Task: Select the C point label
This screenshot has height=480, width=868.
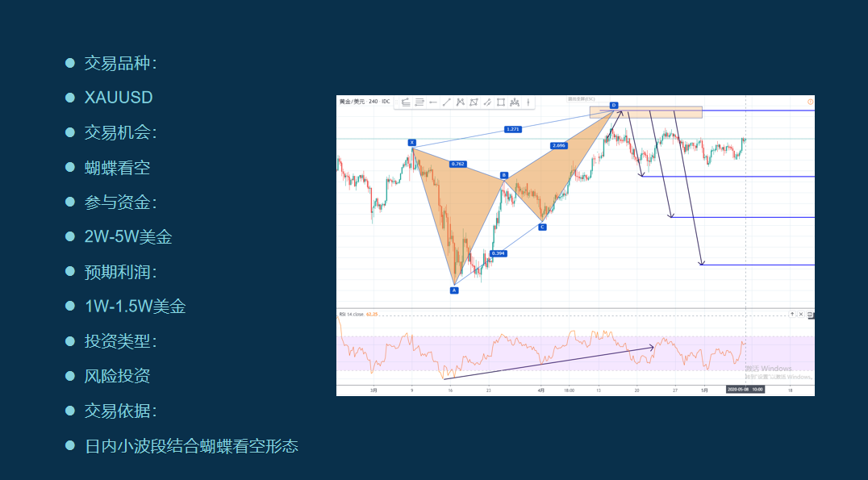Action: coord(542,227)
